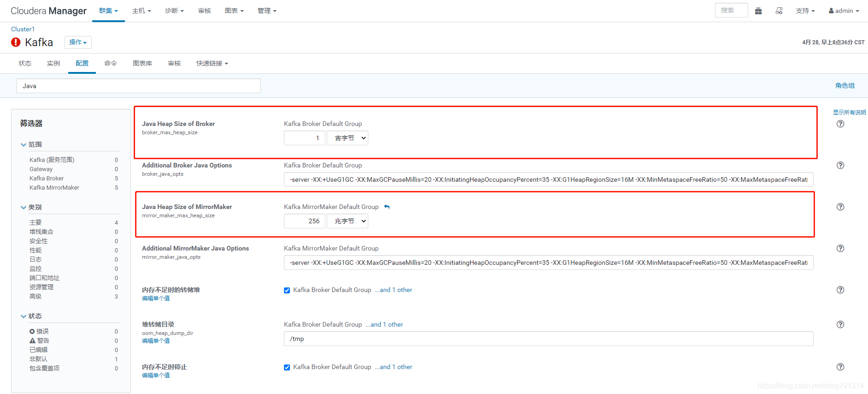
Task: Switch to the 实例 tab
Action: [53, 63]
